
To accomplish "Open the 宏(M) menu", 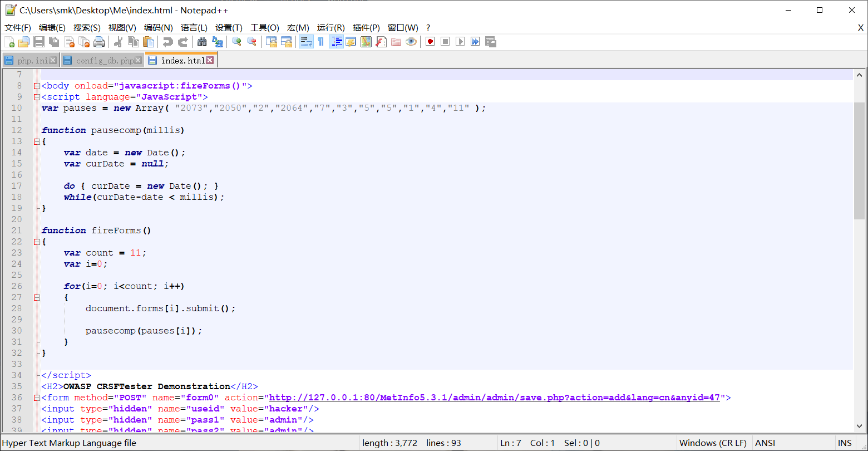I will [x=298, y=27].
